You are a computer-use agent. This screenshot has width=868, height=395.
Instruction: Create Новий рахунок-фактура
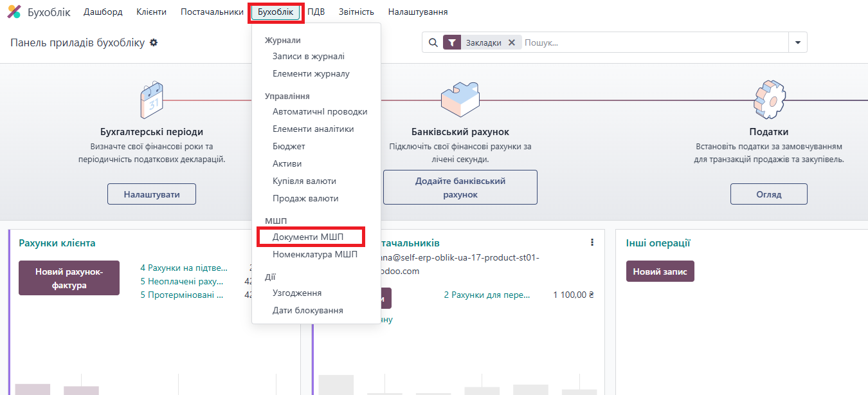tap(69, 278)
